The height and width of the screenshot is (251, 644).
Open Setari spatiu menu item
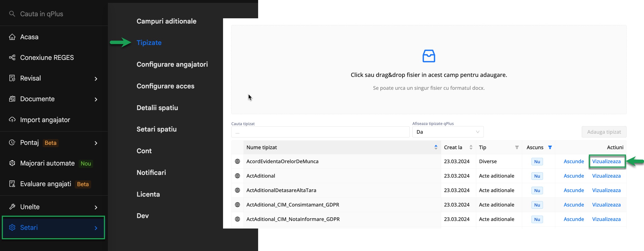pyautogui.click(x=157, y=129)
